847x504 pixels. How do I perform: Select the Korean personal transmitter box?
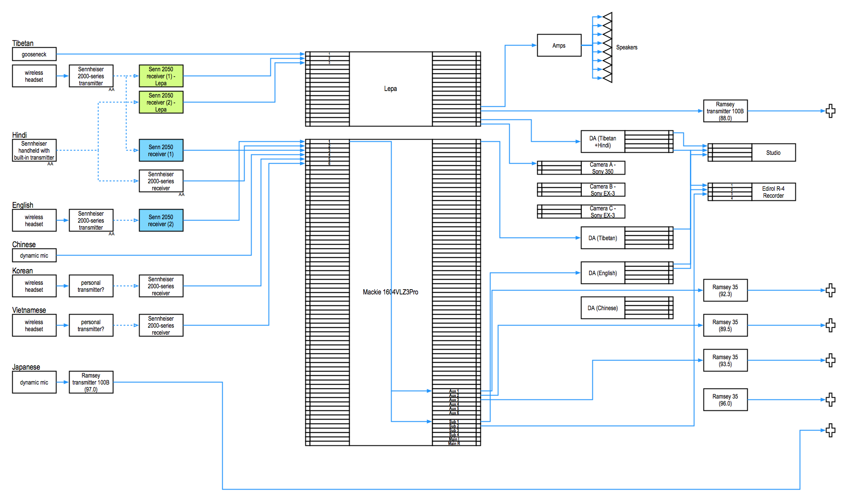pyautogui.click(x=91, y=286)
